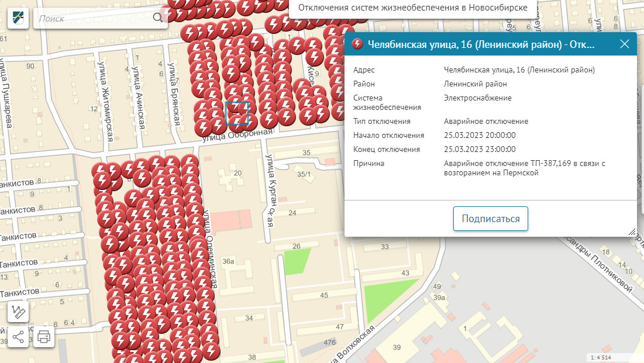This screenshot has height=363, width=644.
Task: Close the Челябинская улица, 16 info popup
Action: click(624, 44)
